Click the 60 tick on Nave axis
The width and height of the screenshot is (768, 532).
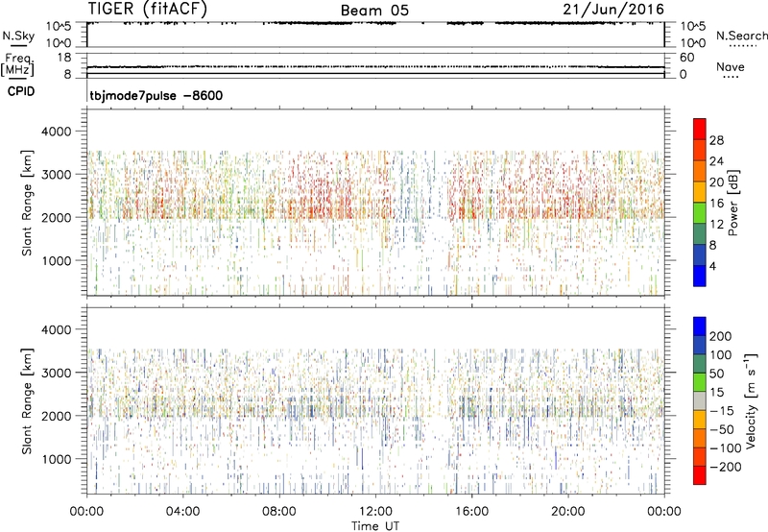click(x=687, y=58)
